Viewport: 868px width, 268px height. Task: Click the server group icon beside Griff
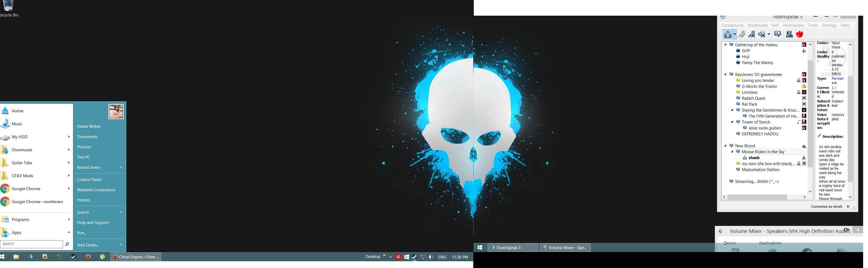pos(804,51)
